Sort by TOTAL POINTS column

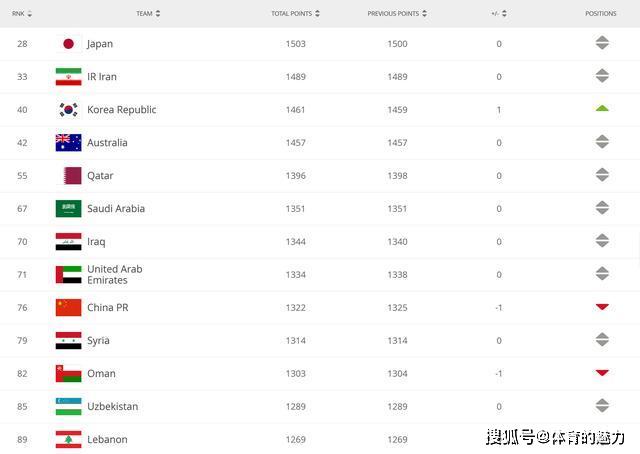point(295,14)
